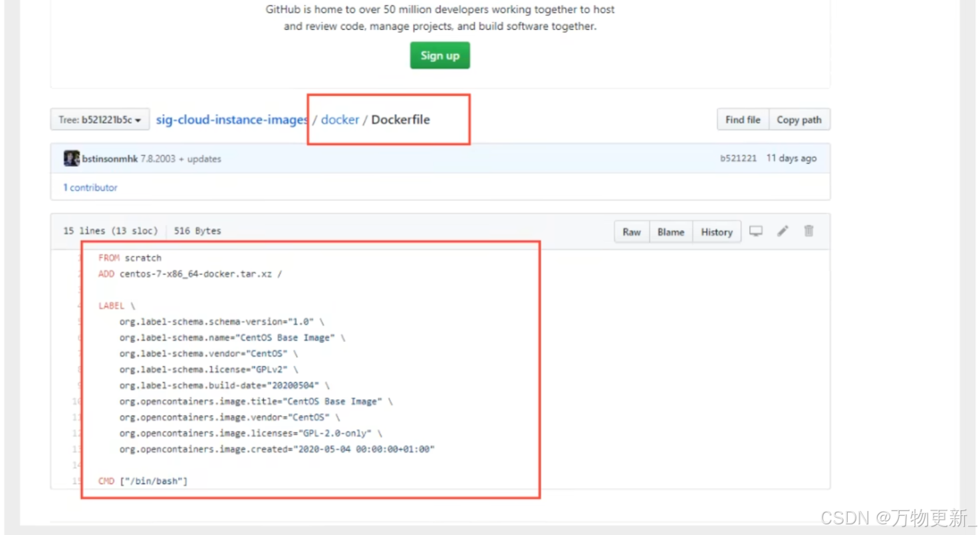
Task: Click the pencil edit file icon
Action: (783, 231)
